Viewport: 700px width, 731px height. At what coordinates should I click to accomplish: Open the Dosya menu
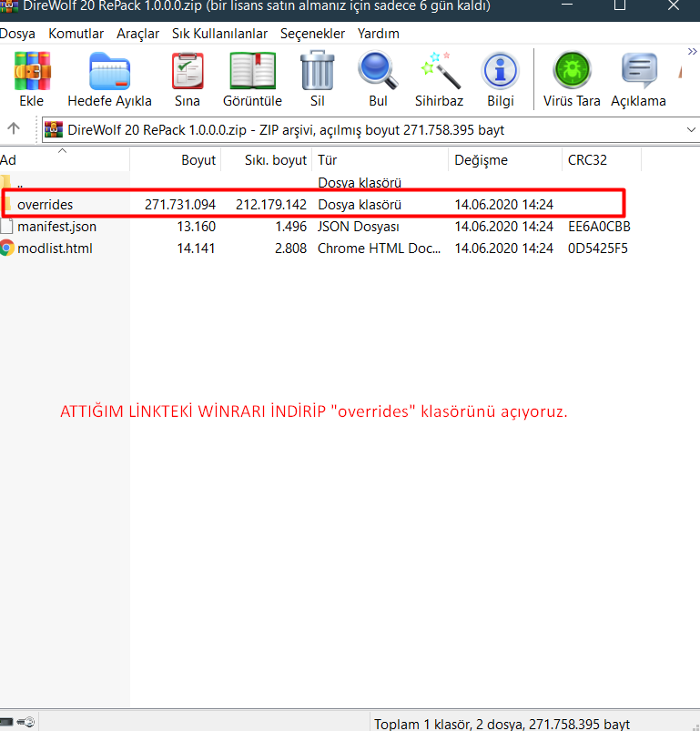click(17, 34)
